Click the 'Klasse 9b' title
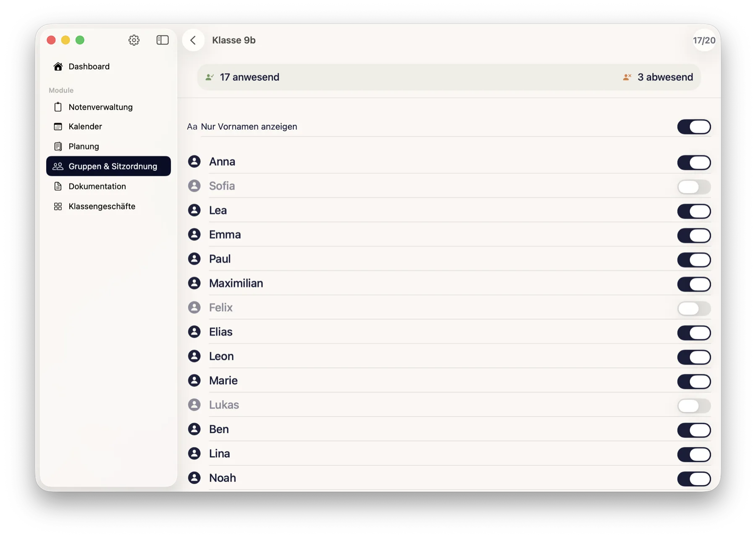Image resolution: width=756 pixels, height=538 pixels. 234,40
